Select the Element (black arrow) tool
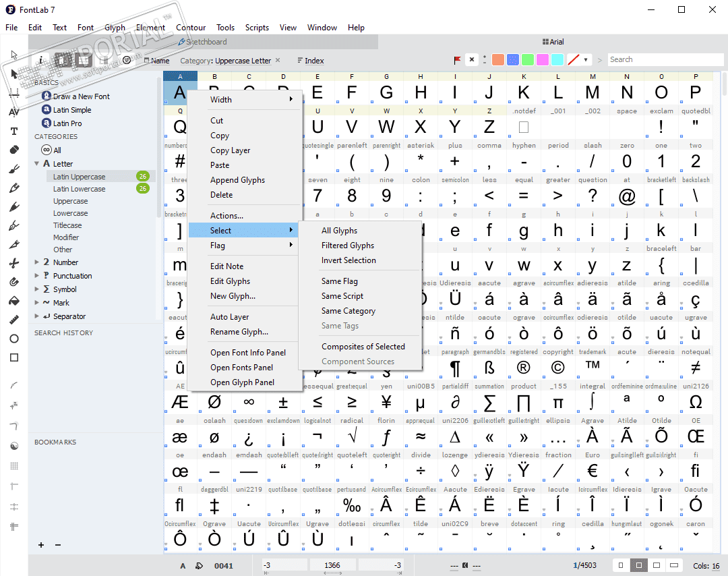 click(14, 74)
